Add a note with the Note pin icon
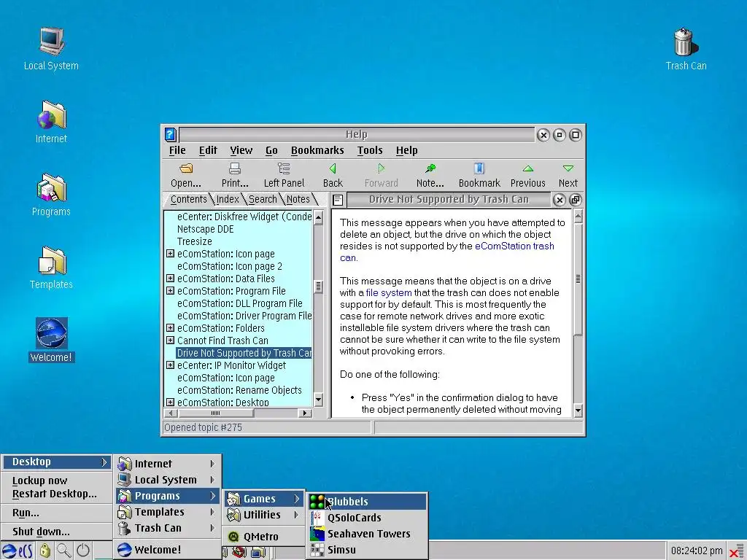Image resolution: width=747 pixels, height=560 pixels. 430,168
